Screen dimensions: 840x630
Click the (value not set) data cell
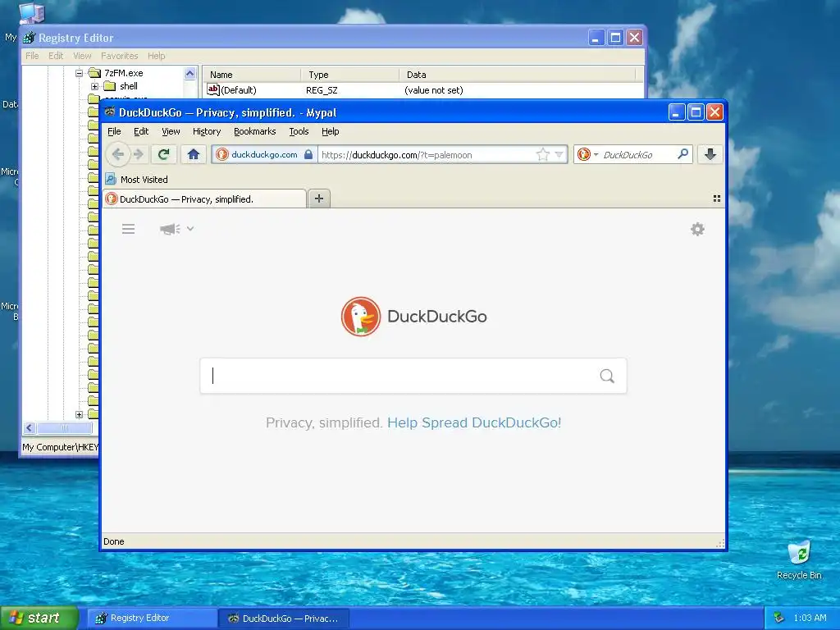433,90
